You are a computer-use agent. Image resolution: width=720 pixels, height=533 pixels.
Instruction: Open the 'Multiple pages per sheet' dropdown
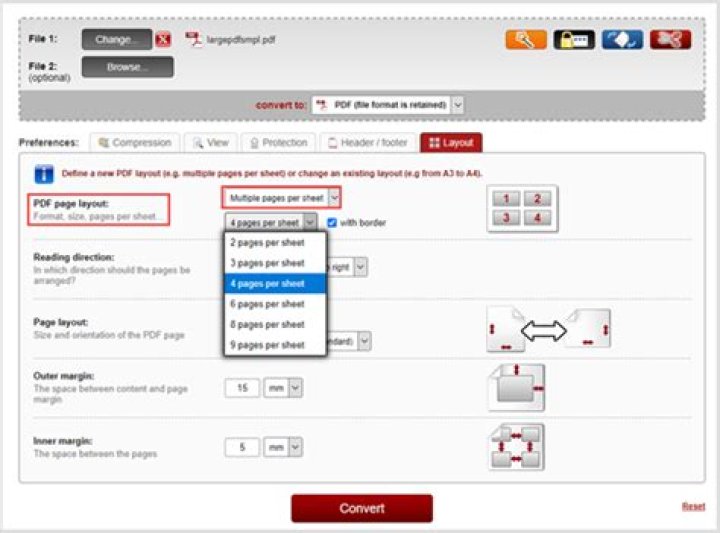click(281, 198)
